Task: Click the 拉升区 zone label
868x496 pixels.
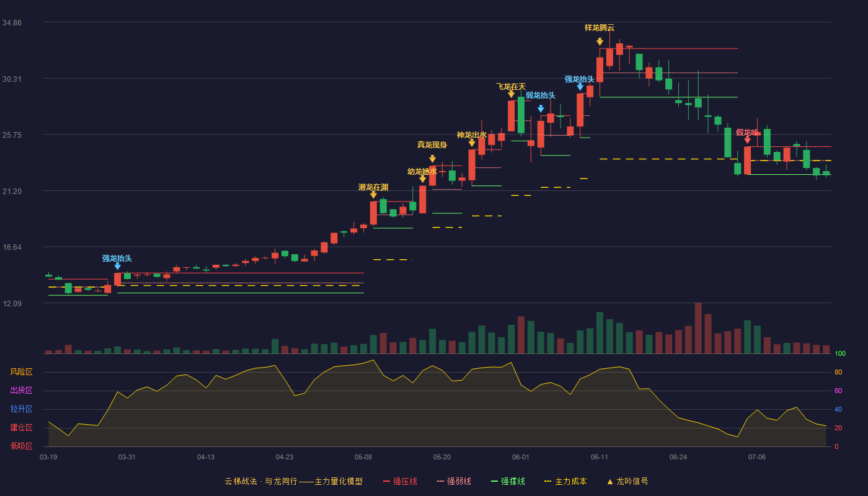Action: [21, 409]
